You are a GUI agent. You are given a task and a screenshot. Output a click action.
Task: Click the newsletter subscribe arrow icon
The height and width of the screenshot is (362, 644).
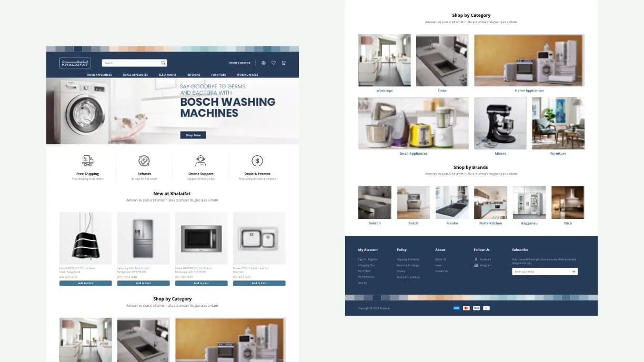[x=574, y=271]
